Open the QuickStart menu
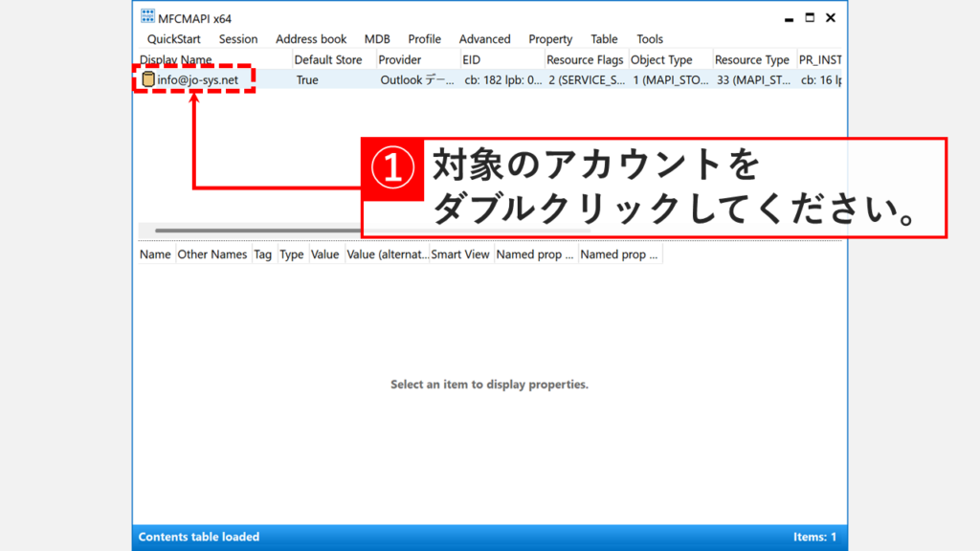980x551 pixels. (x=174, y=39)
